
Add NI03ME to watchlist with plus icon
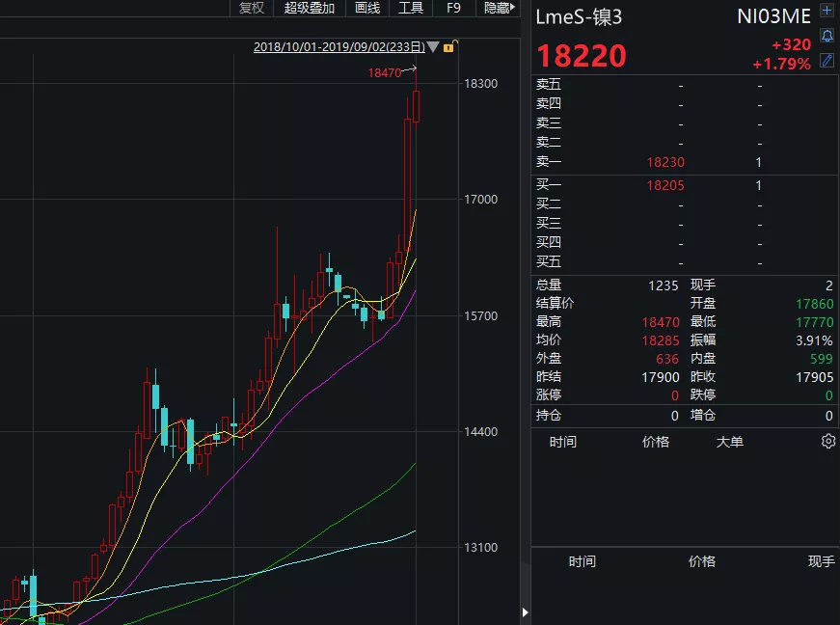826,11
